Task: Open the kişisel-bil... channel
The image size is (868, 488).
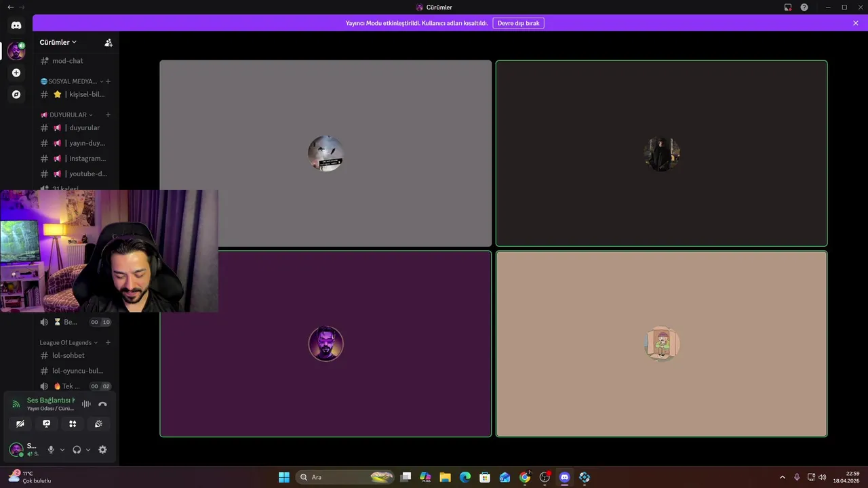Action: (x=76, y=94)
